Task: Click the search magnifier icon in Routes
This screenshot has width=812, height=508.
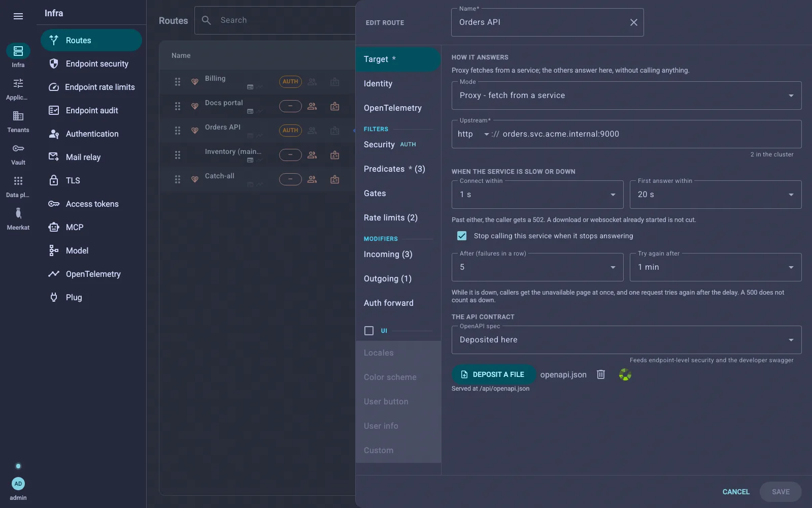Action: [207, 20]
